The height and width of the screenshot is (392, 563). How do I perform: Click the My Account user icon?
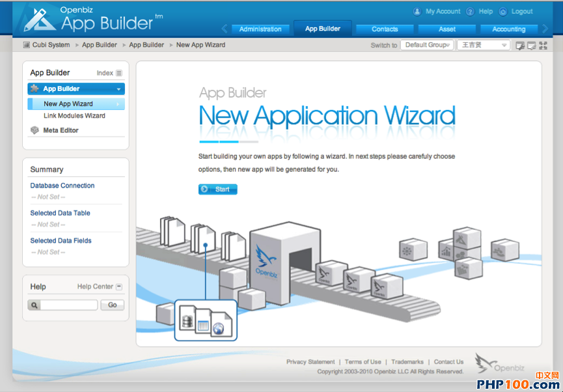coord(417,12)
